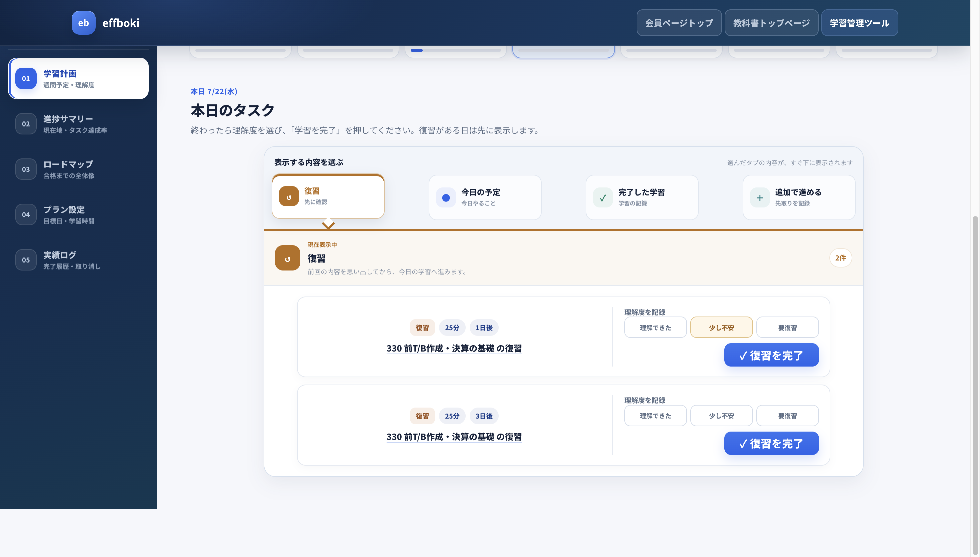Click the 2件 count badge
This screenshot has width=980, height=557.
[841, 258]
